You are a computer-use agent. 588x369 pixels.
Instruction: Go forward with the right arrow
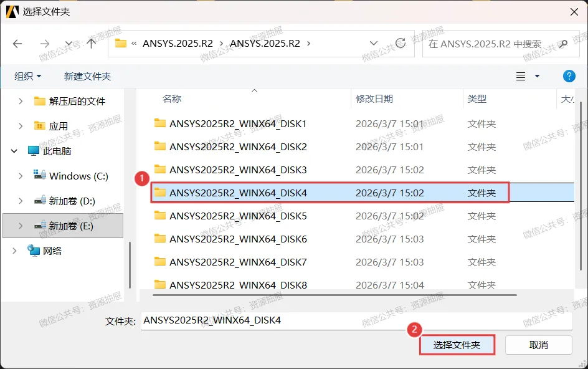[45, 44]
